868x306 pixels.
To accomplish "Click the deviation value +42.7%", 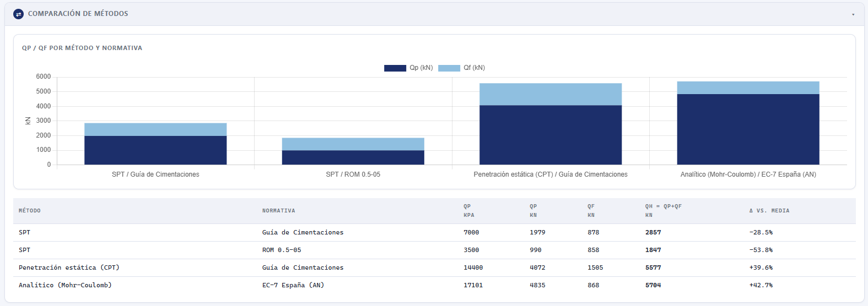I will tap(761, 285).
